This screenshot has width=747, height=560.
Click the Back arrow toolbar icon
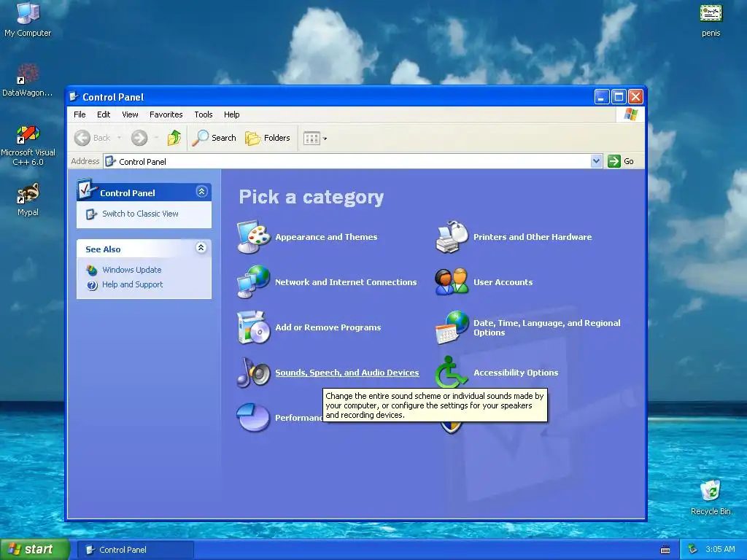[x=82, y=138]
